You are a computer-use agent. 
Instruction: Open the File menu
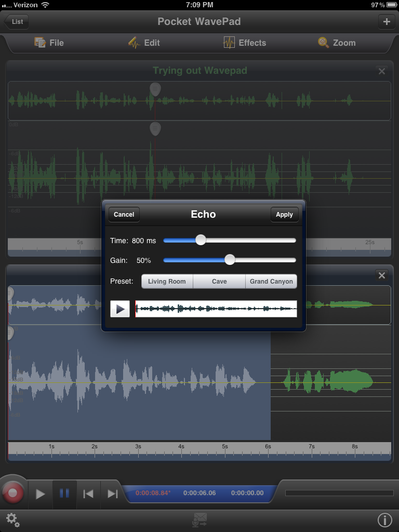pos(49,43)
